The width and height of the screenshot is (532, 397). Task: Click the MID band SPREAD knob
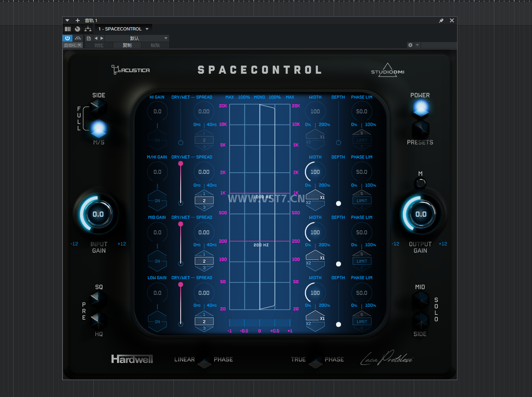[204, 232]
